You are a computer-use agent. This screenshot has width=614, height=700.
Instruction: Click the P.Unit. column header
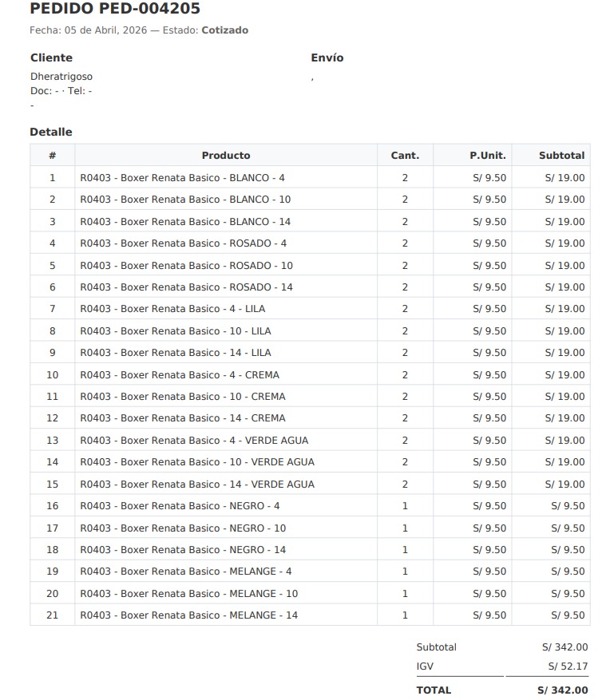click(x=487, y=156)
